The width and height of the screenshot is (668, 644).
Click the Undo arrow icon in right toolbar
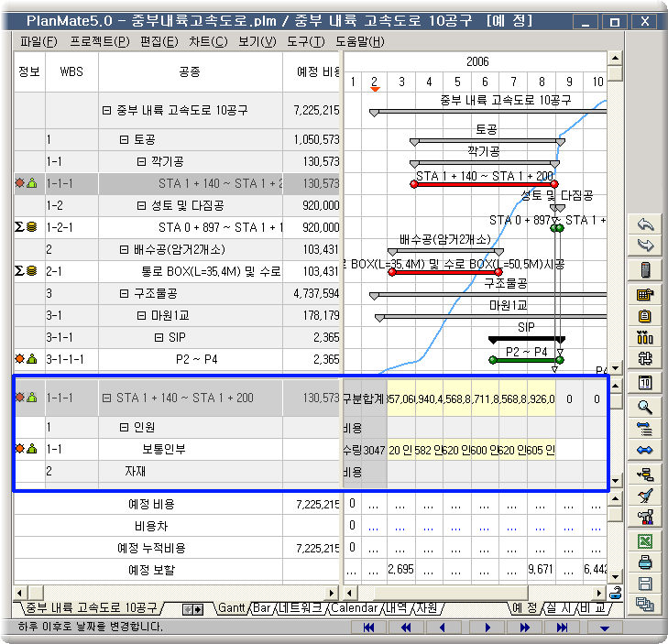point(645,224)
